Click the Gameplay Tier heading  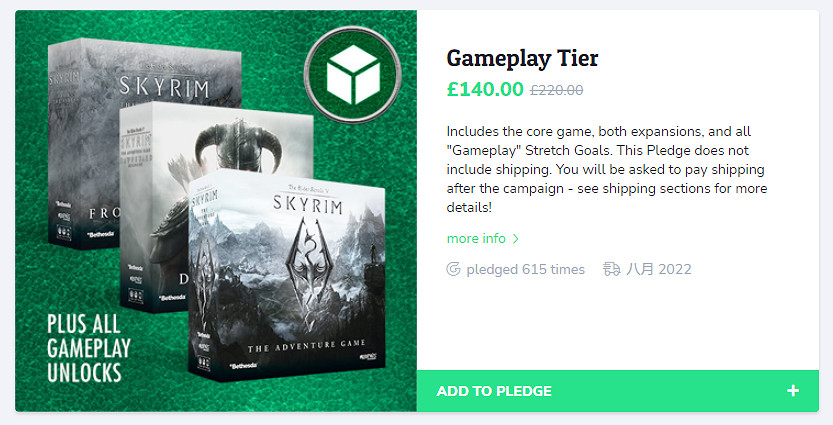coord(522,58)
